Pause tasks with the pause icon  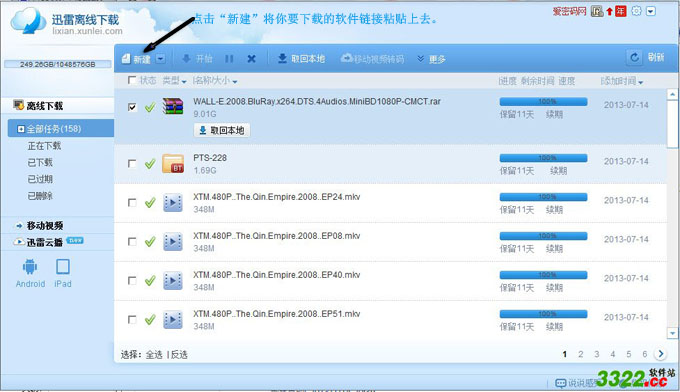tap(229, 59)
